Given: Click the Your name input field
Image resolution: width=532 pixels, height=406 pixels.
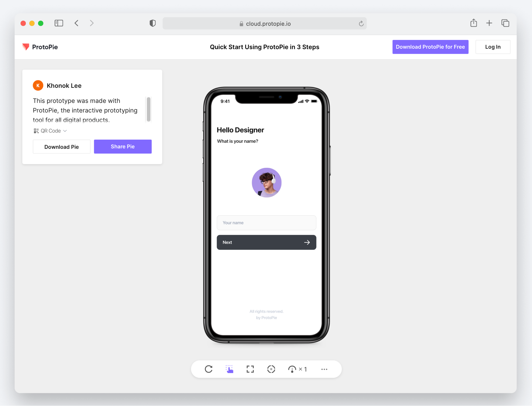Looking at the screenshot, I should pyautogui.click(x=267, y=223).
